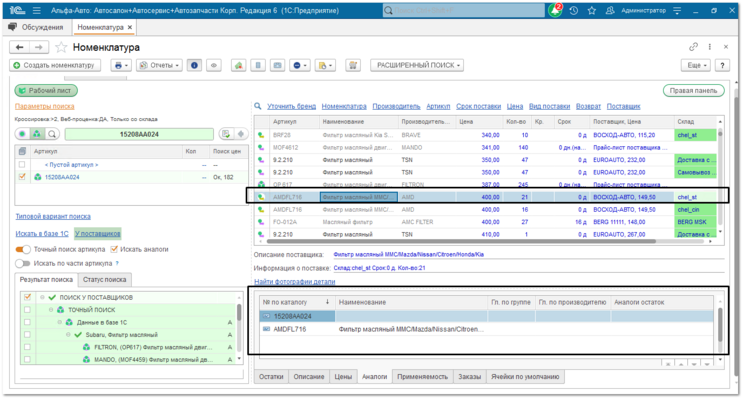Click the get link chain icon

point(693,46)
